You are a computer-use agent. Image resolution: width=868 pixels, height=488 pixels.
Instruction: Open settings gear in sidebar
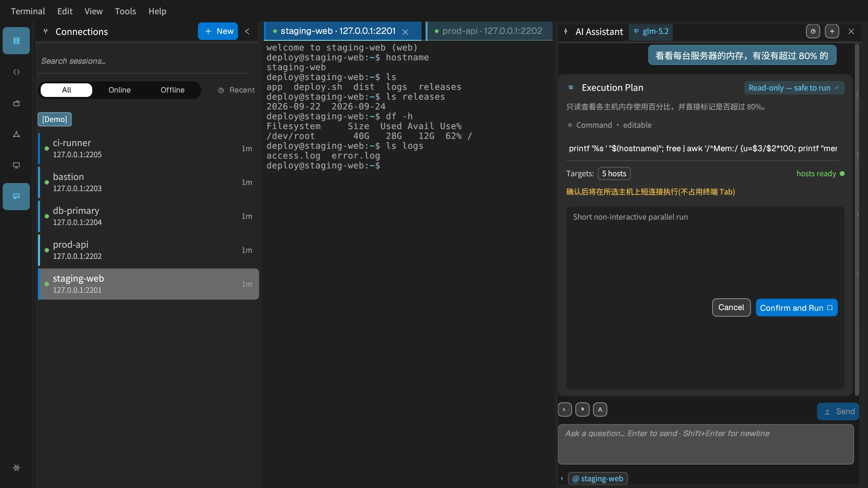pyautogui.click(x=16, y=468)
